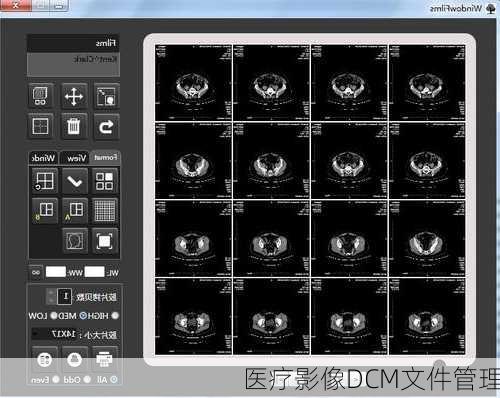Viewport: 500px width, 398px height.
Task: Select the LOW quality radio button
Action: 54,315
